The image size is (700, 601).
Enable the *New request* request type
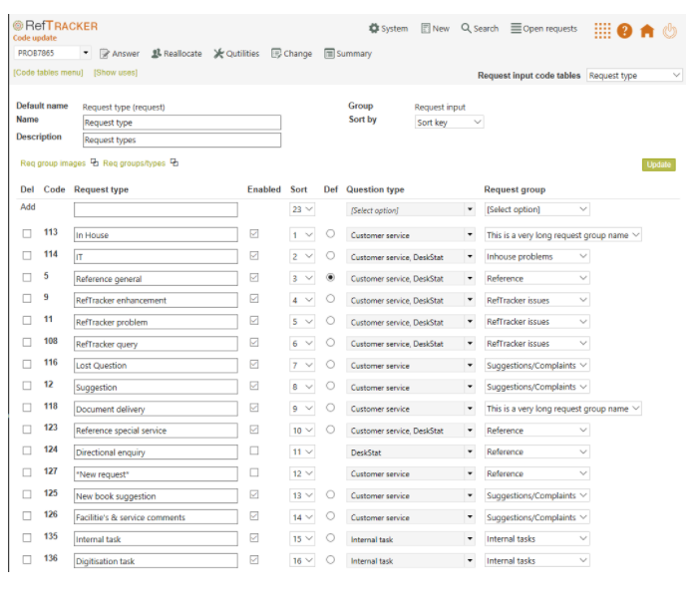point(254,472)
